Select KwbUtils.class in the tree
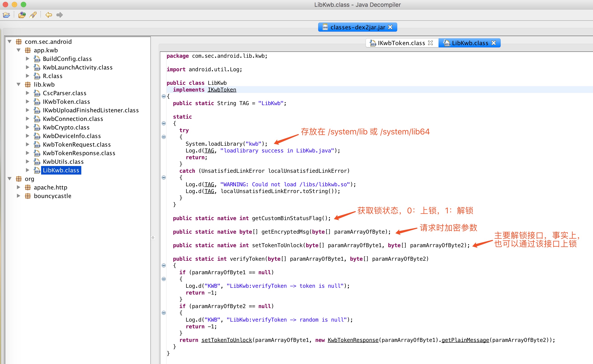The height and width of the screenshot is (364, 593). pyautogui.click(x=63, y=161)
